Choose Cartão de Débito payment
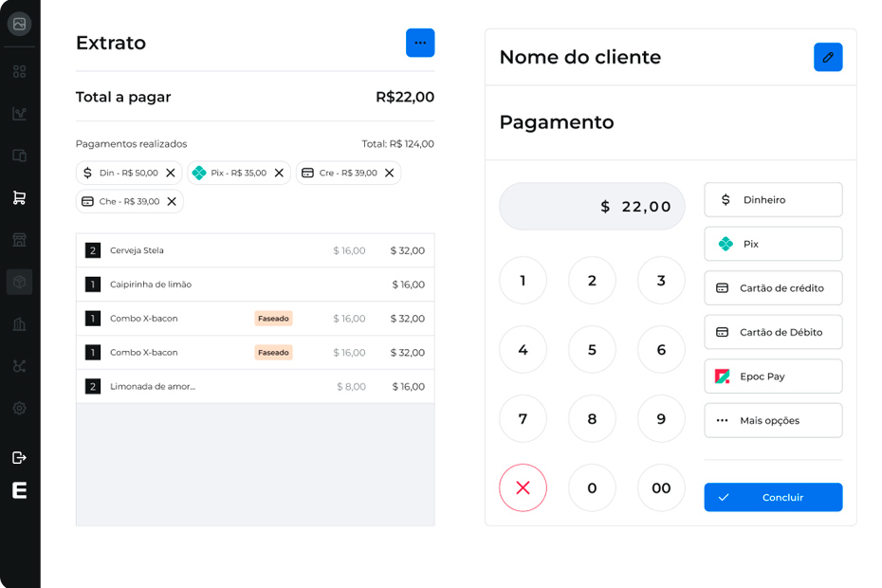882x588 pixels. pyautogui.click(x=774, y=332)
